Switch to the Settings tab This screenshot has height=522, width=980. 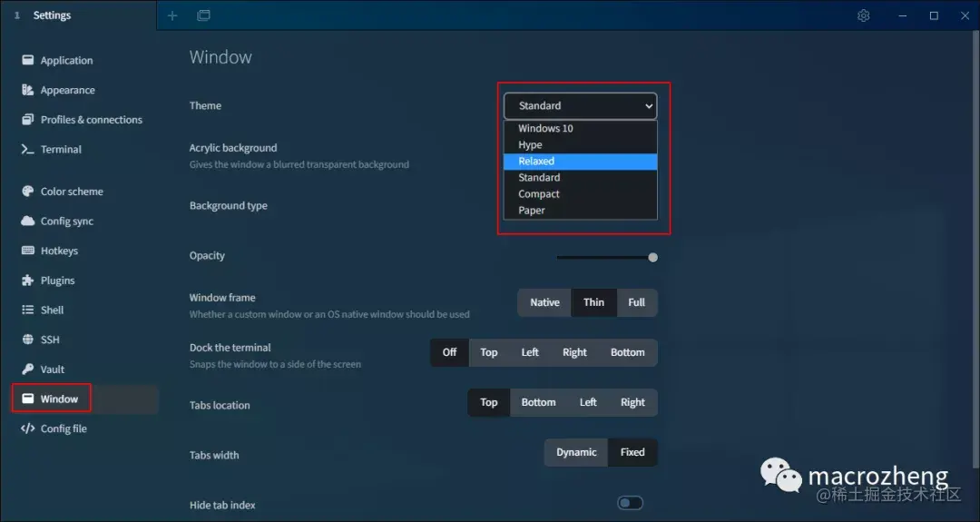coord(78,15)
